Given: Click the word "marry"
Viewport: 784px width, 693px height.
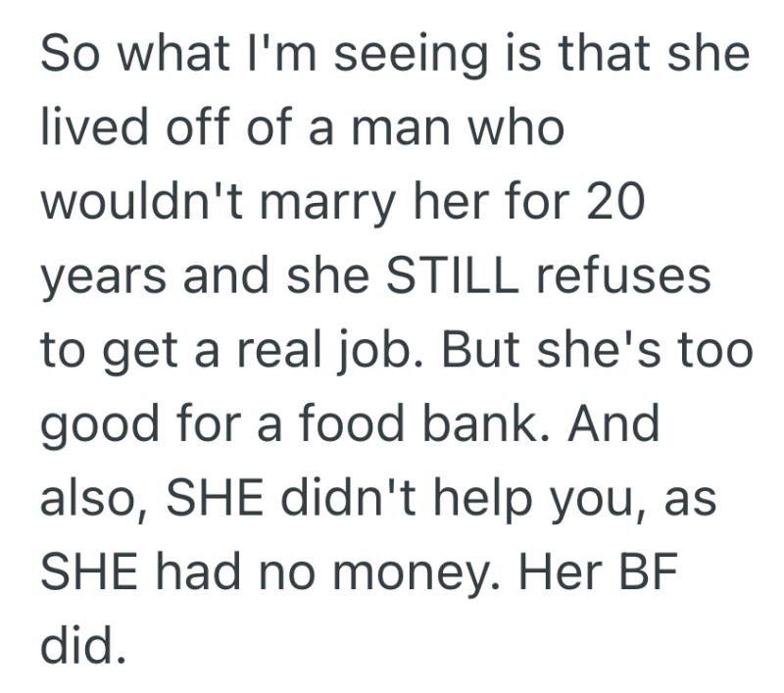Looking at the screenshot, I should pos(321,205).
